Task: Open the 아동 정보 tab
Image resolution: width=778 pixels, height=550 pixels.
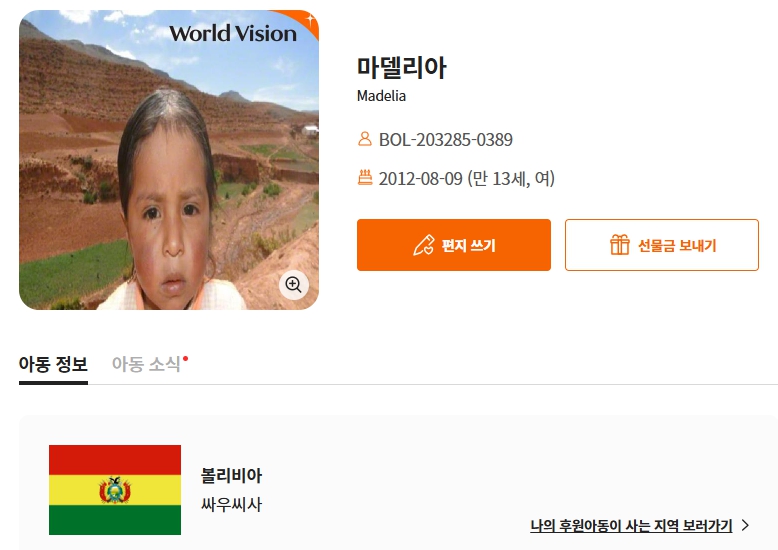Action: [x=53, y=364]
